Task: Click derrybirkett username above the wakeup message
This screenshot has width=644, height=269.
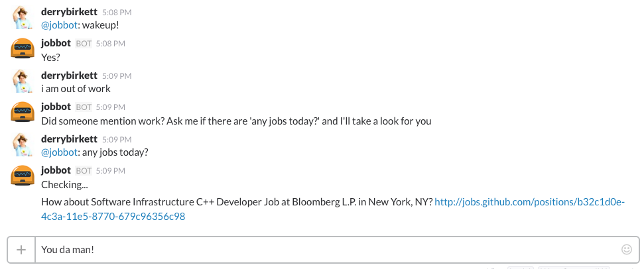Action: [70, 12]
